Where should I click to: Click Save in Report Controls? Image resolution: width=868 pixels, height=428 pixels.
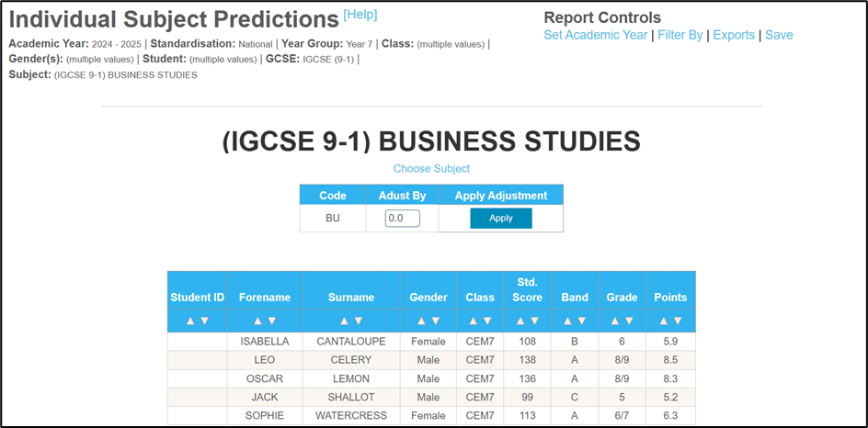coord(779,35)
